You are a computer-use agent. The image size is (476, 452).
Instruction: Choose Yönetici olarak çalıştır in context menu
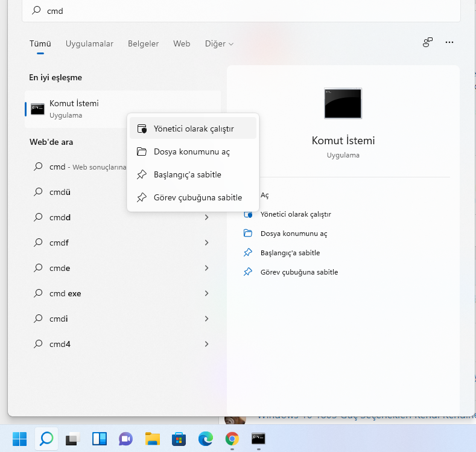click(x=193, y=129)
